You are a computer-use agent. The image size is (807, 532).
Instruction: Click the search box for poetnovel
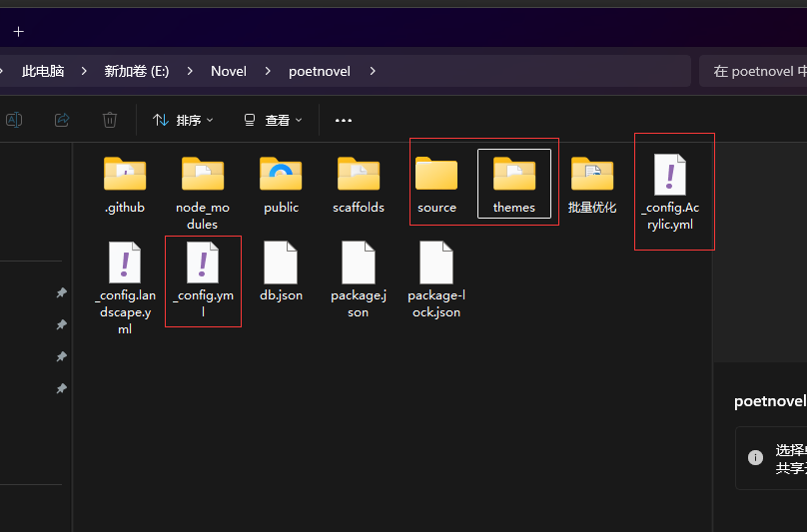pyautogui.click(x=754, y=71)
